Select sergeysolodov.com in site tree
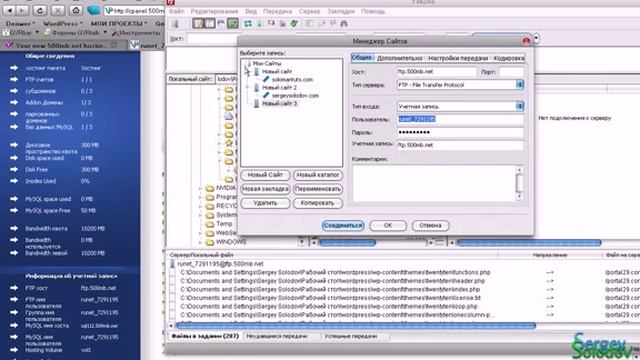 point(295,96)
